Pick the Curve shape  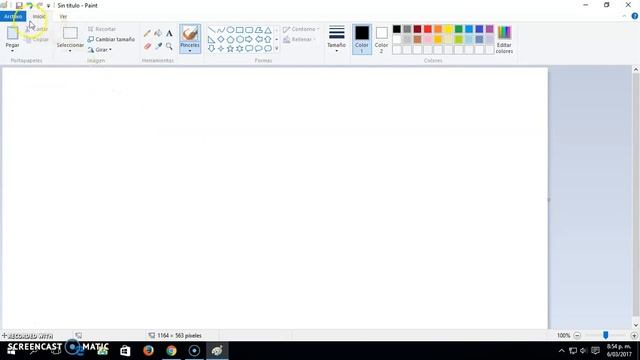point(221,30)
